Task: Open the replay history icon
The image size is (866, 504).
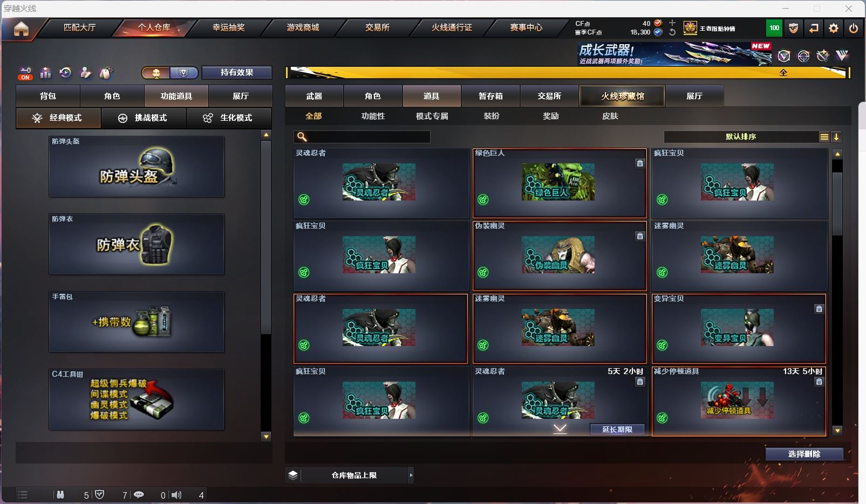Action: [65, 72]
